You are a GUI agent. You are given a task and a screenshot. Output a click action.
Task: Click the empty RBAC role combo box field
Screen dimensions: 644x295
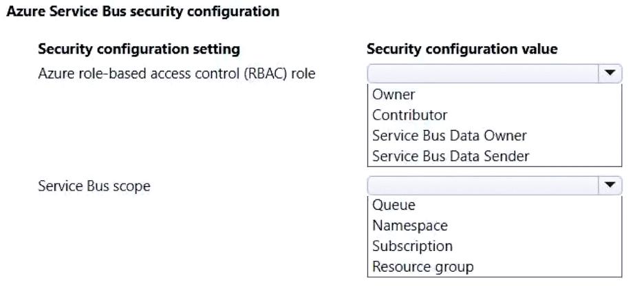pos(482,74)
